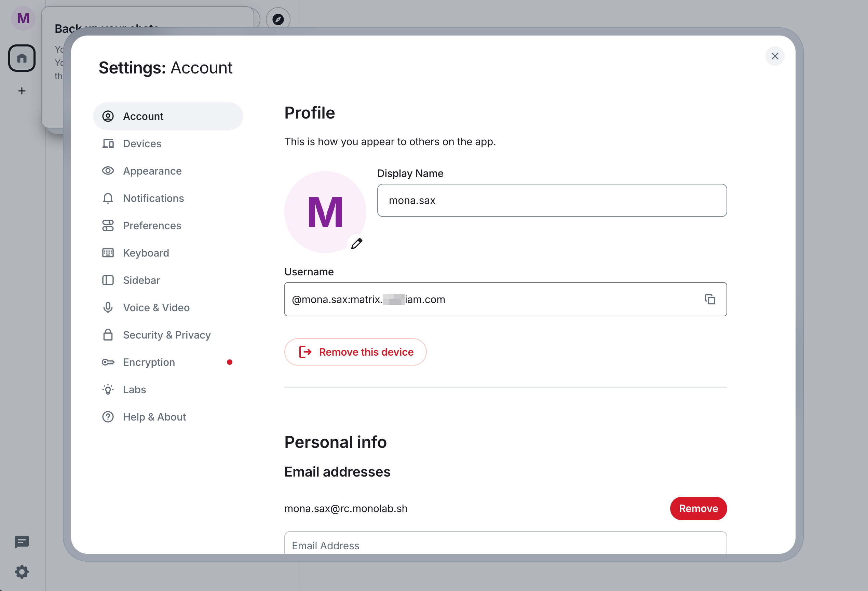Open the Preferences tab
The width and height of the screenshot is (868, 591).
168,225
